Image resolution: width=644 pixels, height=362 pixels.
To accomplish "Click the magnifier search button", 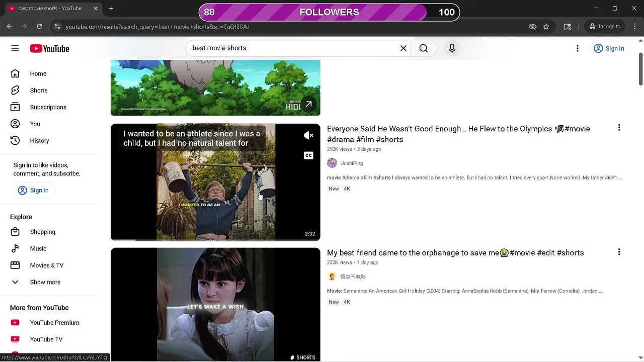I will click(x=424, y=48).
